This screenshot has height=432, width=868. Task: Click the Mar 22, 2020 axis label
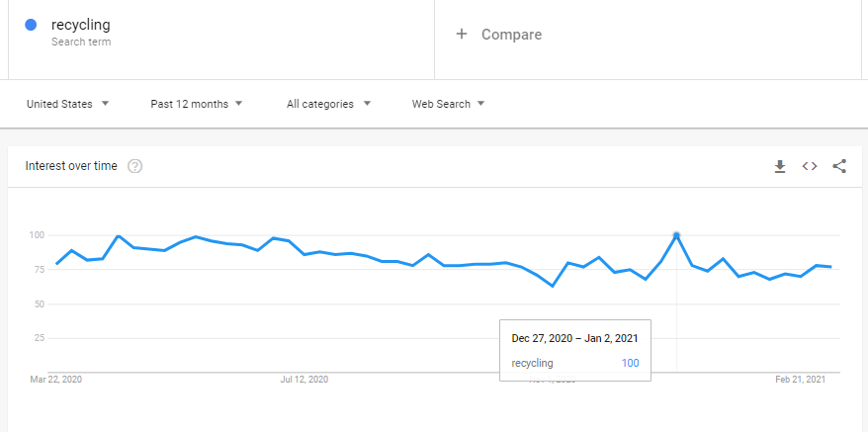pyautogui.click(x=56, y=379)
